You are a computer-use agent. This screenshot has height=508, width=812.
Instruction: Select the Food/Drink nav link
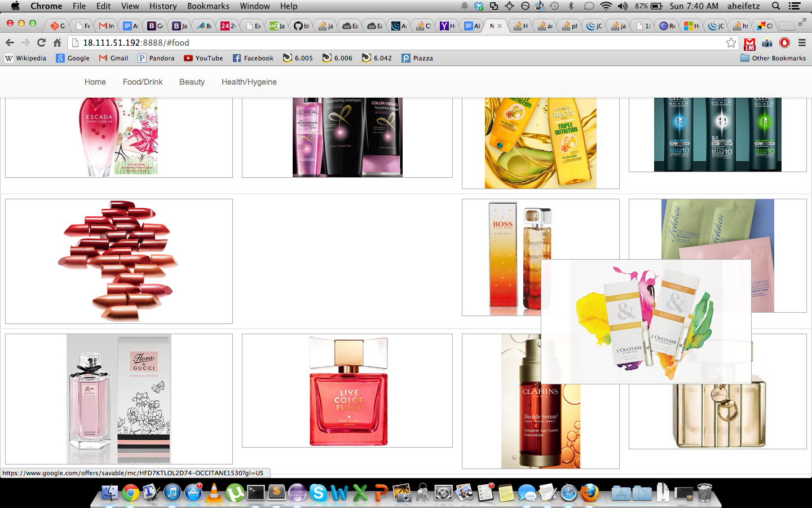point(143,82)
